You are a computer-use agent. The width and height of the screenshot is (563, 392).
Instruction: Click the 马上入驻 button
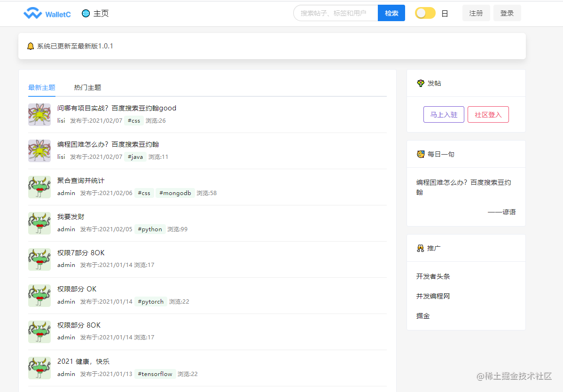click(x=444, y=114)
